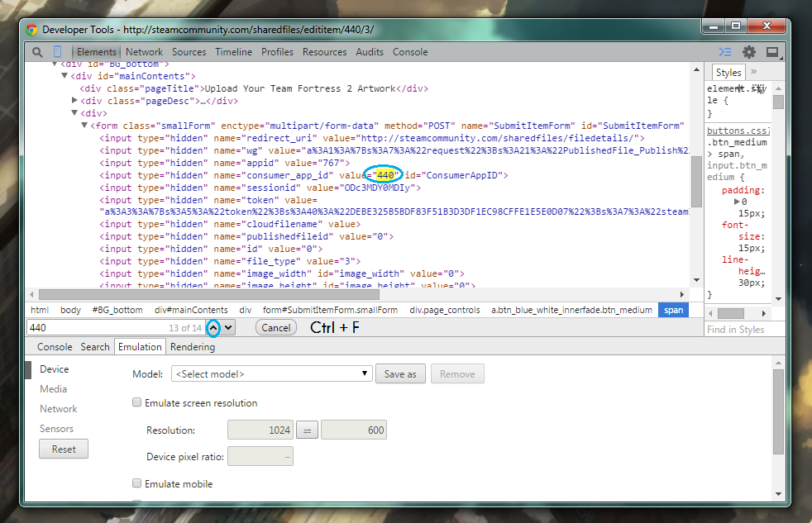Click the html breadcrumb
This screenshot has width=812, height=523.
point(40,310)
